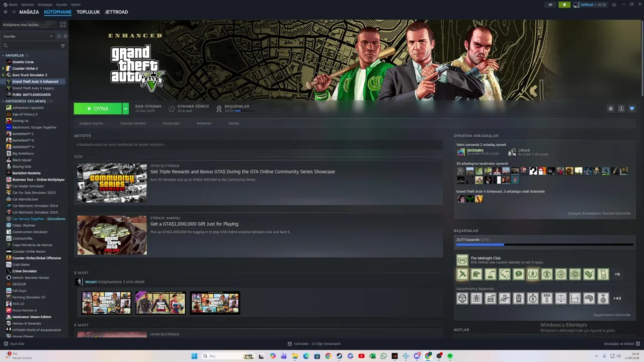Open WhatsApp from the taskbar

pos(383,356)
